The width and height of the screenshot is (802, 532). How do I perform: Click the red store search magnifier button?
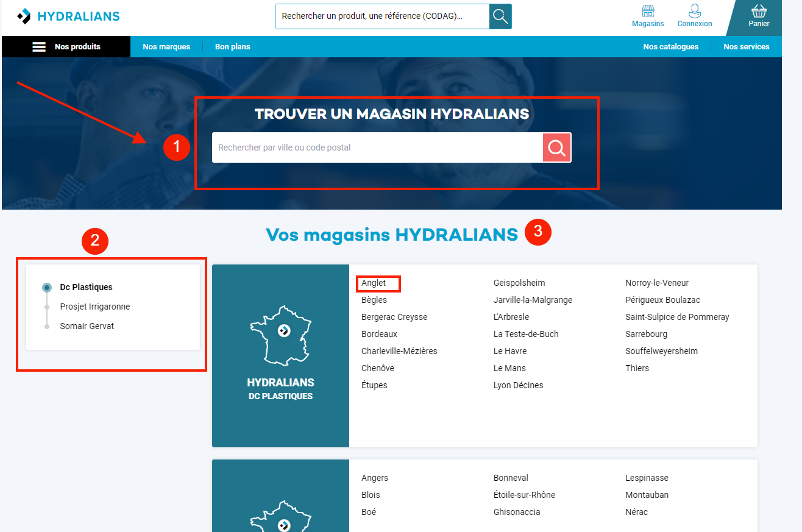click(x=557, y=147)
